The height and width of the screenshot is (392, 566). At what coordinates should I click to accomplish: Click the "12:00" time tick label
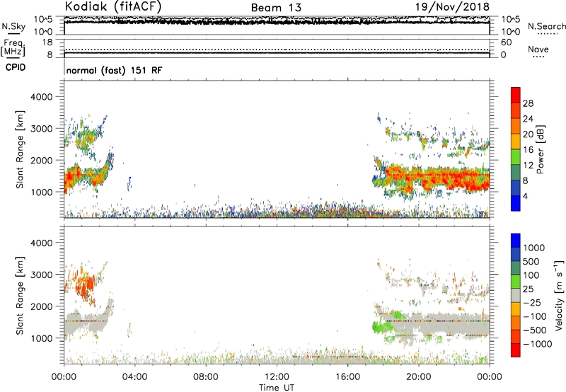point(277,377)
